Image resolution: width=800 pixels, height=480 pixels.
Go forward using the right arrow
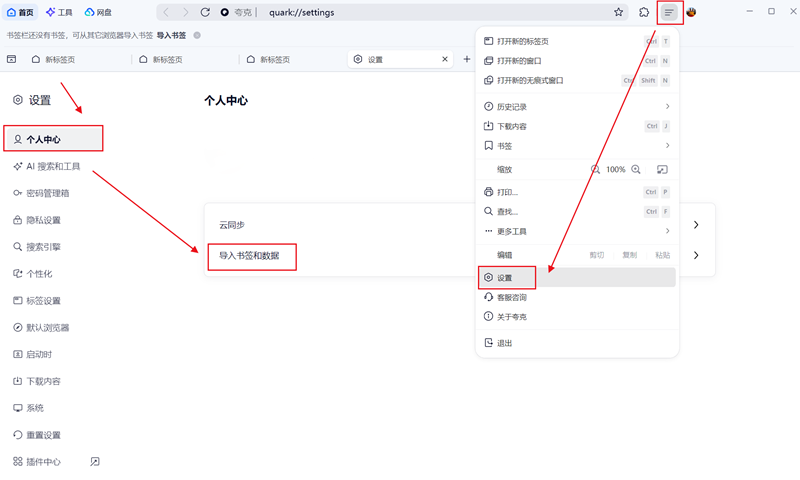(185, 12)
